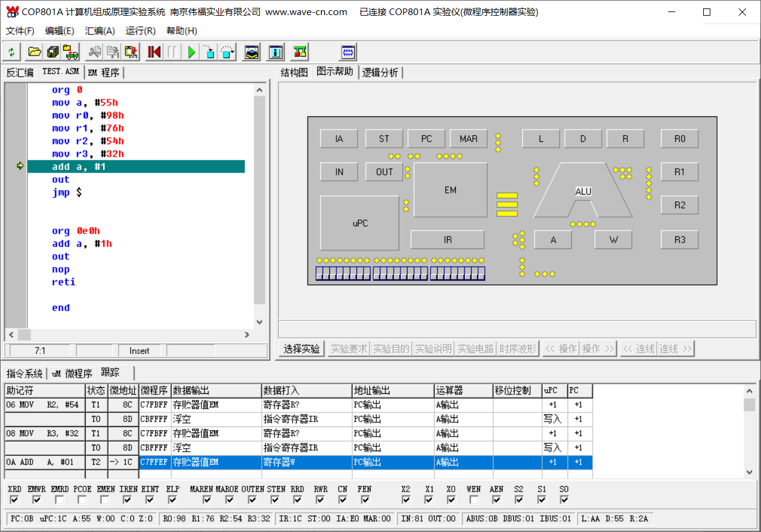Click the IR block in the diagram
This screenshot has height=532, width=761.
tap(447, 239)
